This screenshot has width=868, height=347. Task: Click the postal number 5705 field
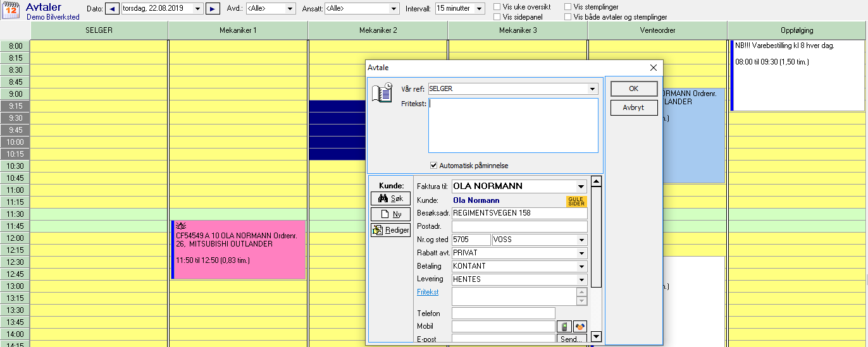(x=471, y=240)
